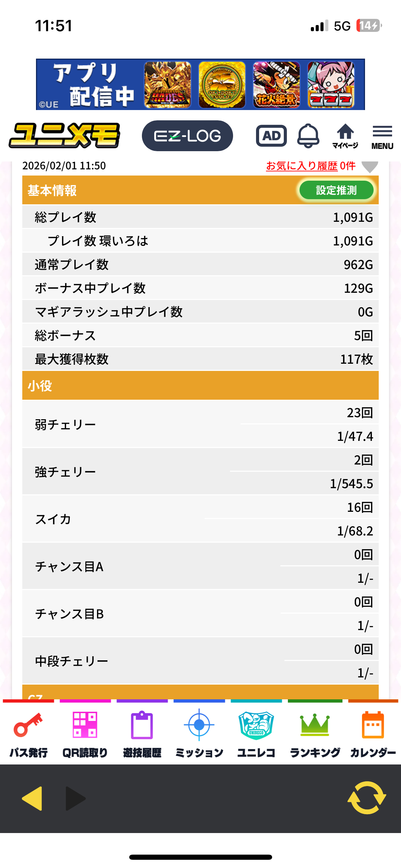Open the MENU hamburger

[382, 136]
